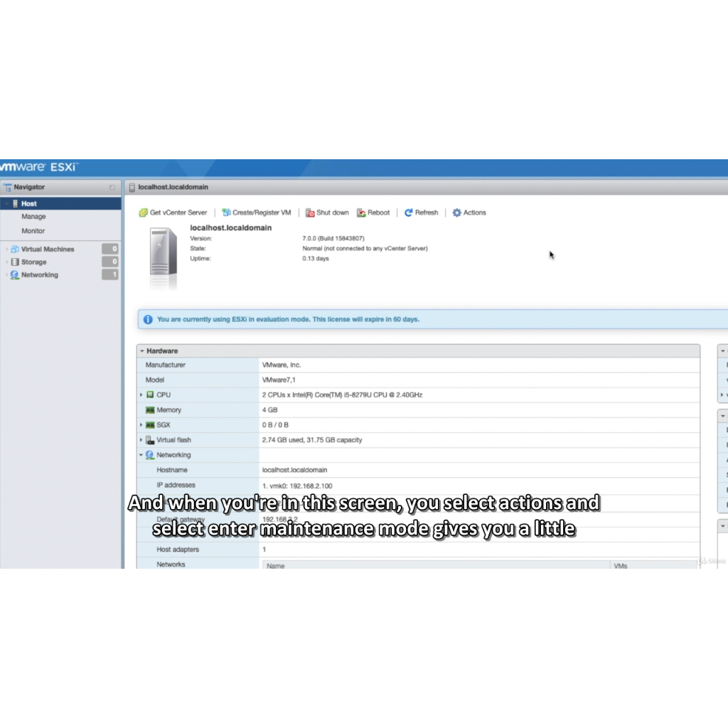Click the Memory value 4 GB

[x=269, y=410]
